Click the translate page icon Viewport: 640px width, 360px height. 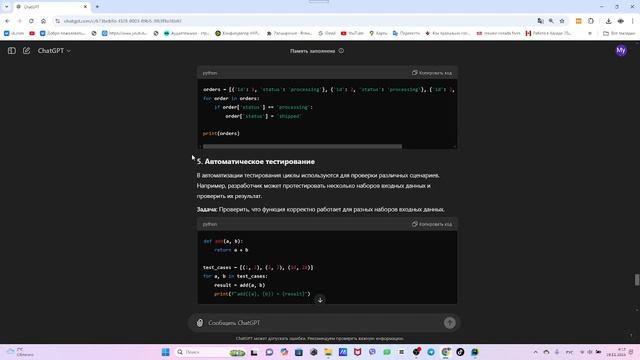[x=540, y=21]
